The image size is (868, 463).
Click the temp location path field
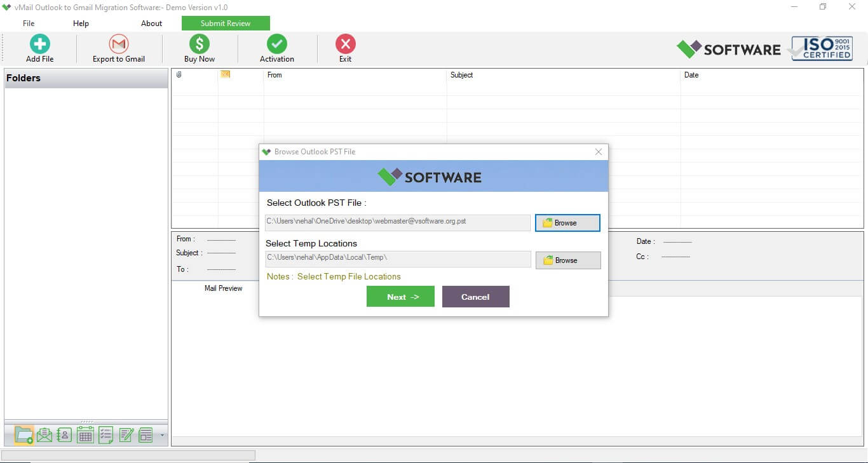pos(398,258)
